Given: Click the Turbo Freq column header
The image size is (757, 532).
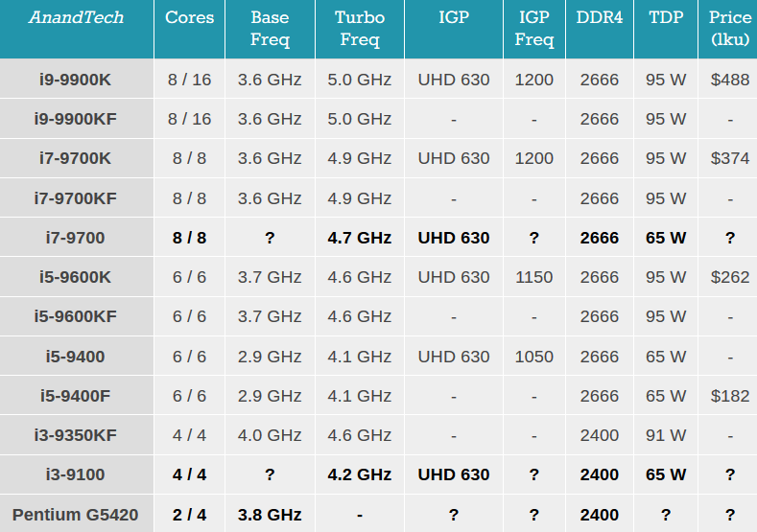Looking at the screenshot, I should 359,29.
